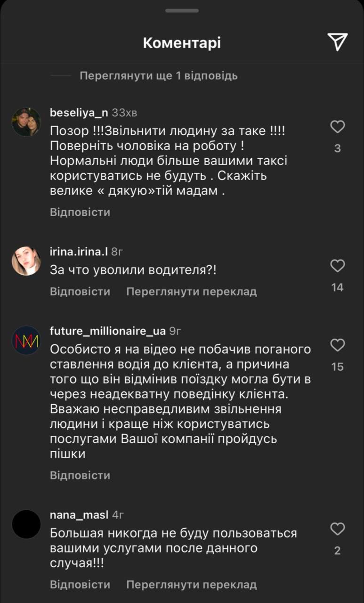Like nana_masl's comment with the heart icon

tap(337, 529)
